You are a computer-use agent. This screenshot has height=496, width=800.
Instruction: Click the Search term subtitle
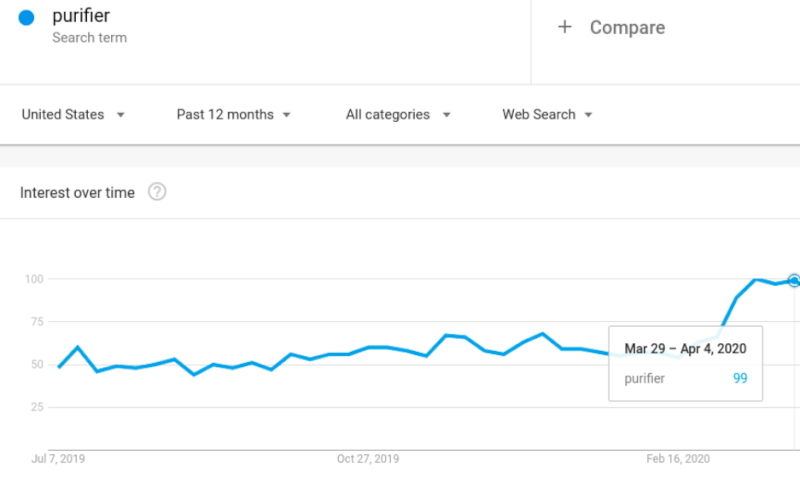point(89,38)
